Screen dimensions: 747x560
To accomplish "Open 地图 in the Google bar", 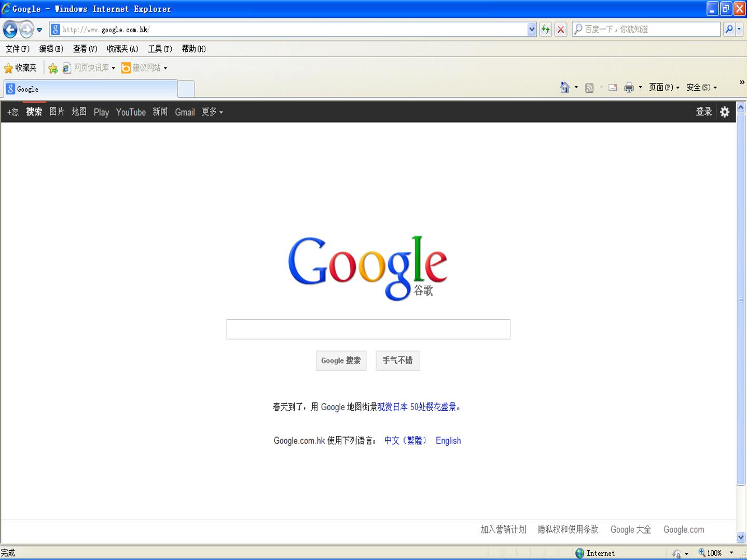I will 79,112.
